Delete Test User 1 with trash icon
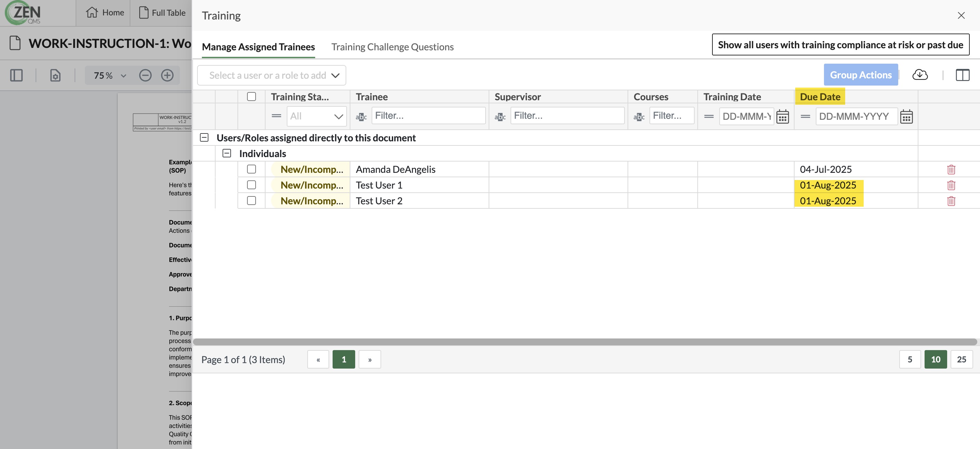Viewport: 980px width, 449px height. click(951, 185)
